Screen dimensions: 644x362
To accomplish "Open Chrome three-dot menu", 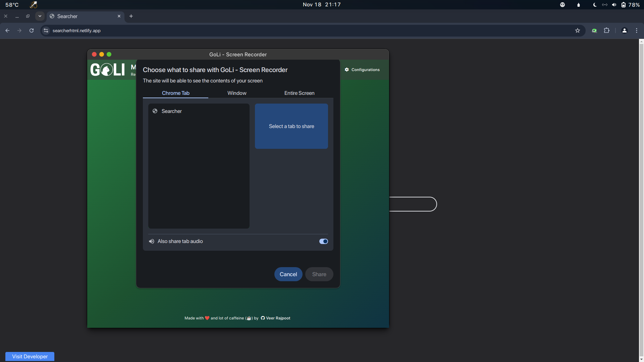I will point(637,31).
